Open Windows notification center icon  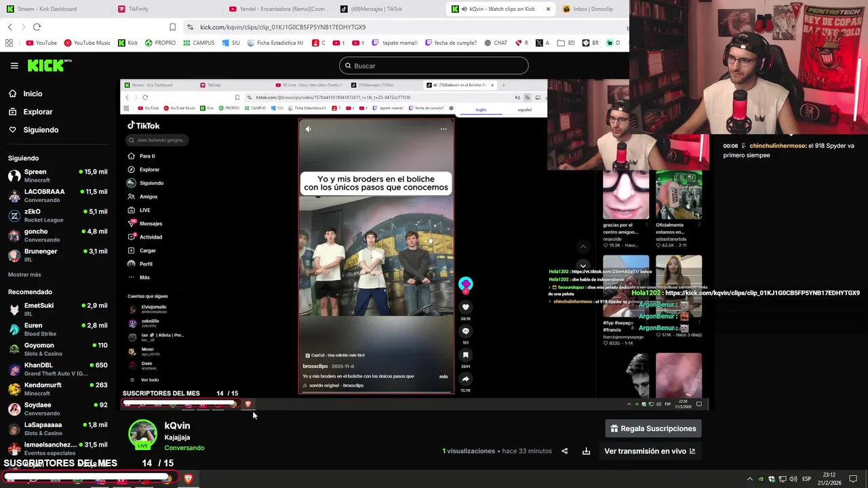853,479
